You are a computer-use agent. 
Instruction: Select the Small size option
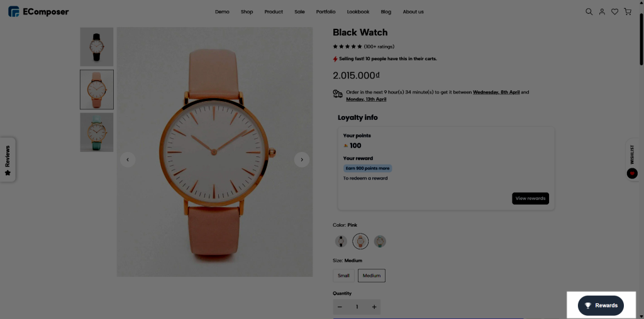343,275
